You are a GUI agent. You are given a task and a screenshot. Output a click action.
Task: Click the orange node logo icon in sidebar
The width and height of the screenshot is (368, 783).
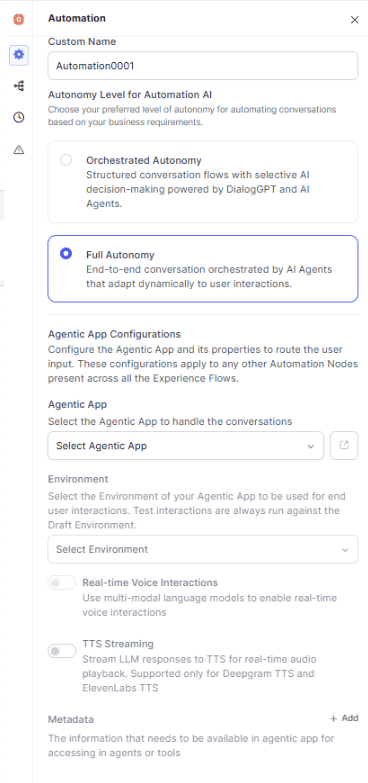click(x=18, y=19)
